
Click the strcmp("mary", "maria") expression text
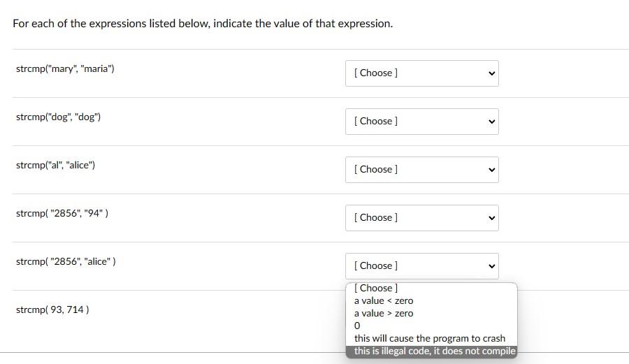click(x=65, y=69)
